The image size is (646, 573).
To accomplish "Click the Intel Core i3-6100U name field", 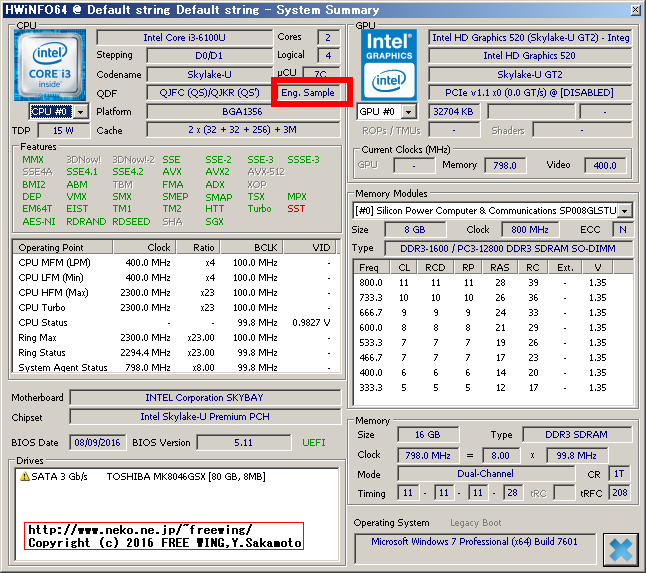I will [x=184, y=37].
